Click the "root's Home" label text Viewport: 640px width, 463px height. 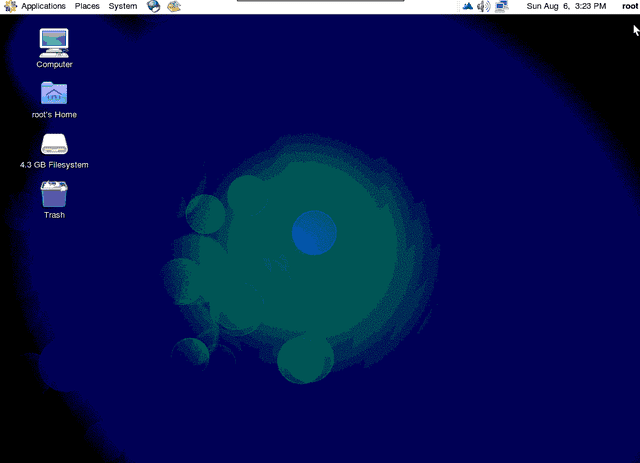tap(54, 115)
